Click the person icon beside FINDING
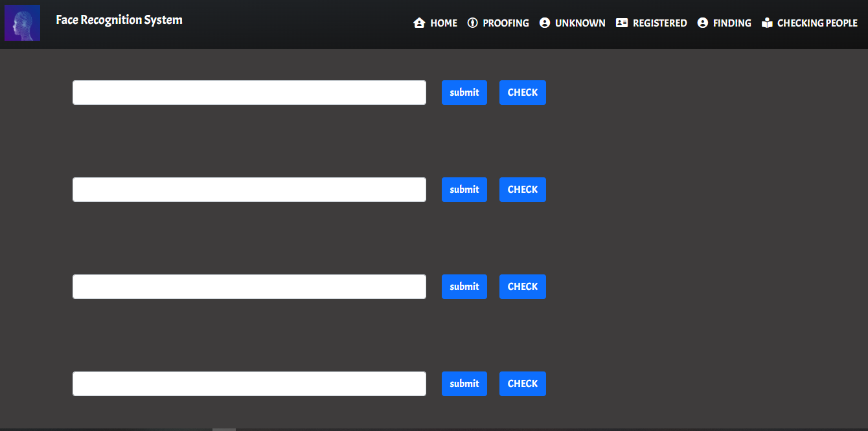 point(703,23)
